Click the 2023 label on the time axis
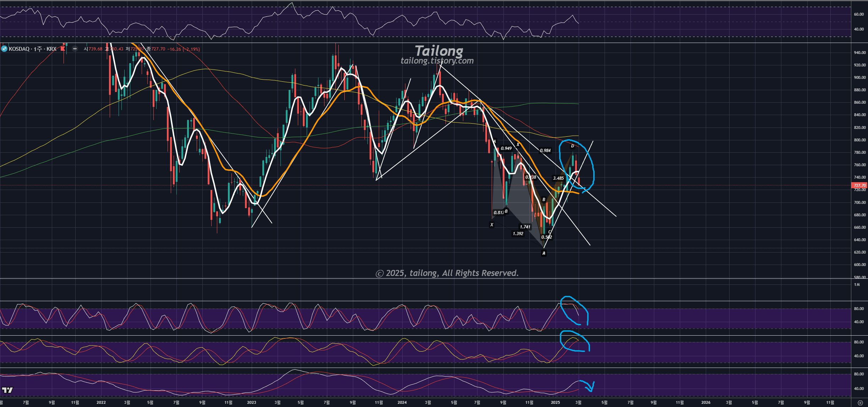This screenshot has width=868, height=407. [x=251, y=402]
